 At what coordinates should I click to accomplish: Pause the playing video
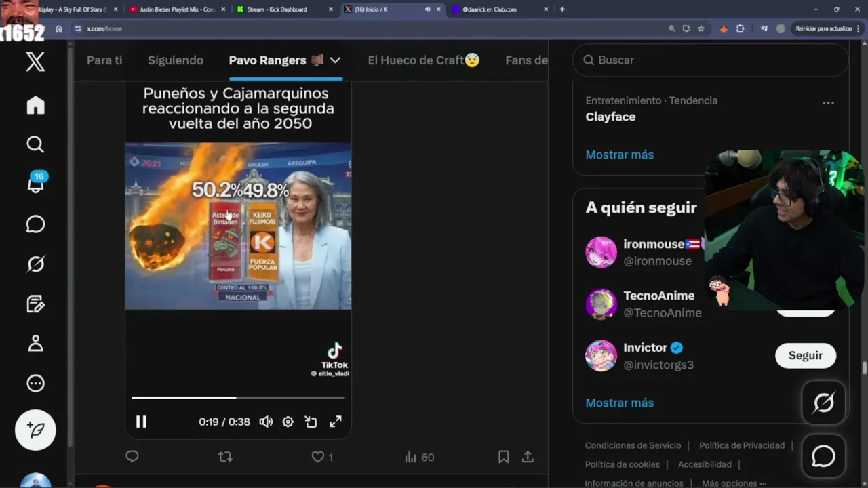point(141,422)
